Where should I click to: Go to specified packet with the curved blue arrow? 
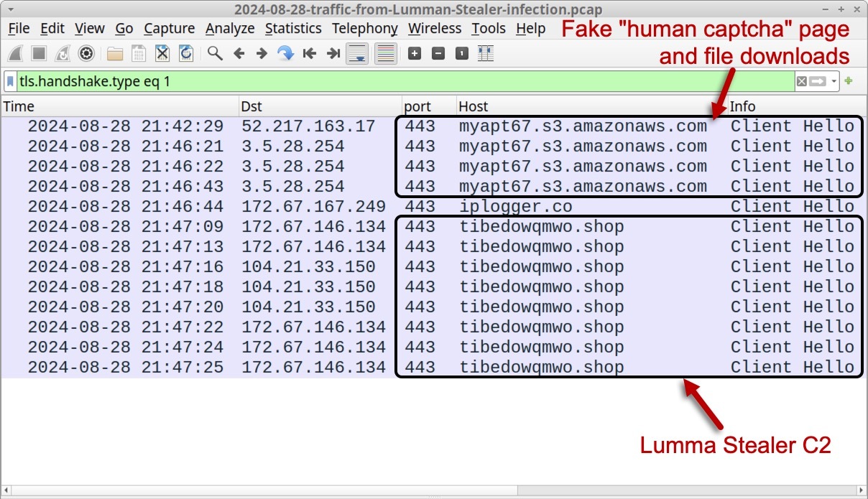(x=286, y=53)
